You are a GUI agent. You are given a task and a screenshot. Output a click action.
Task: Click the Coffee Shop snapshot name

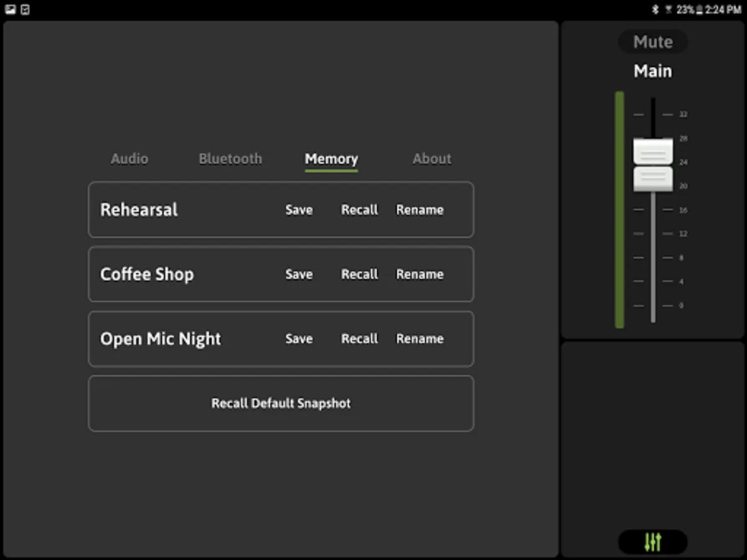(147, 274)
